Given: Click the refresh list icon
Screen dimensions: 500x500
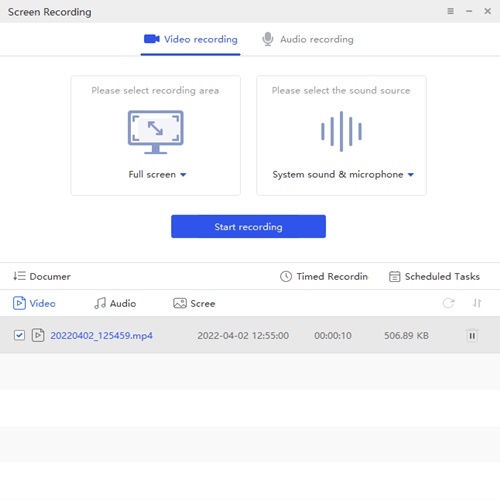Looking at the screenshot, I should coord(448,303).
